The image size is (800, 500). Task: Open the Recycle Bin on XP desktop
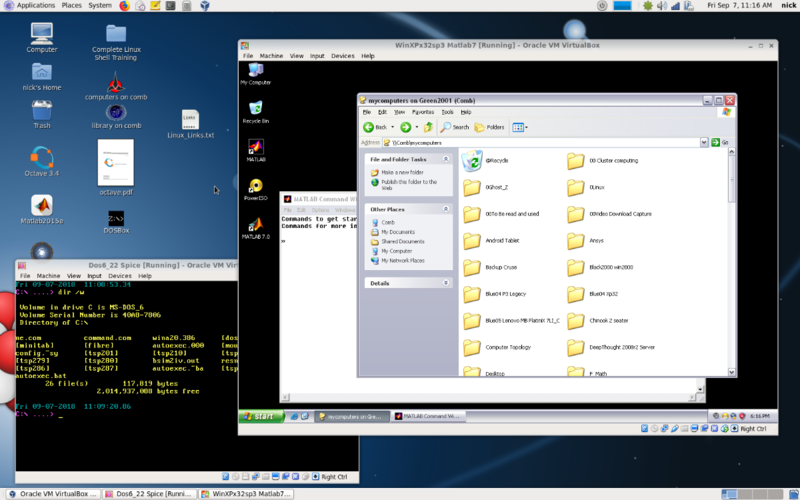[255, 108]
